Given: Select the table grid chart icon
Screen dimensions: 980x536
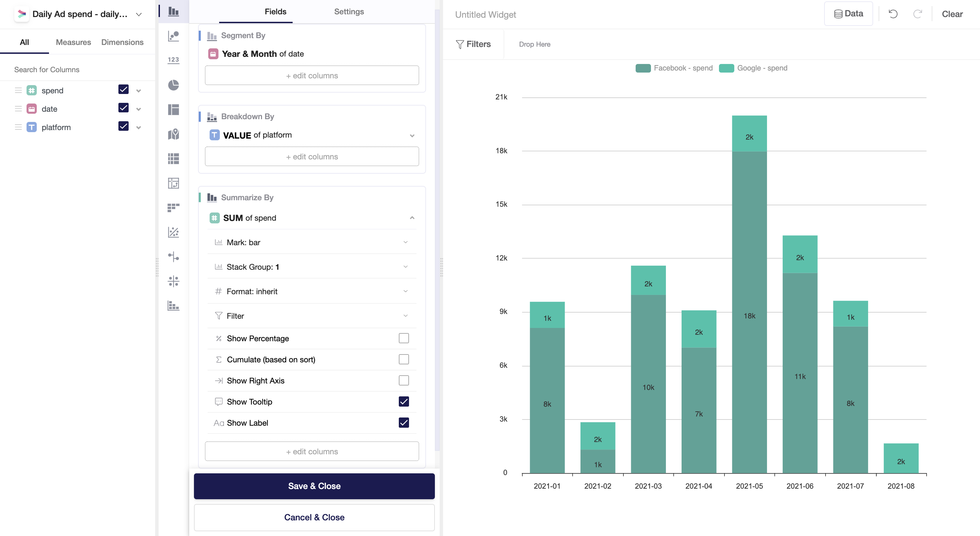Looking at the screenshot, I should 174,158.
